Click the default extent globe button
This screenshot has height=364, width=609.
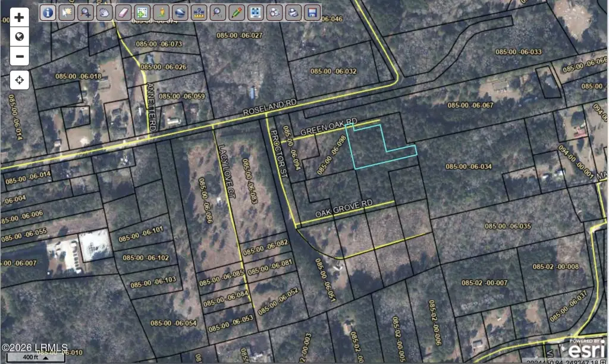click(x=20, y=37)
